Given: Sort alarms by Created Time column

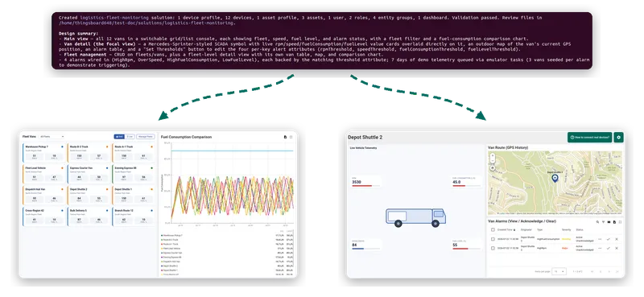Looking at the screenshot, I should coord(506,229).
